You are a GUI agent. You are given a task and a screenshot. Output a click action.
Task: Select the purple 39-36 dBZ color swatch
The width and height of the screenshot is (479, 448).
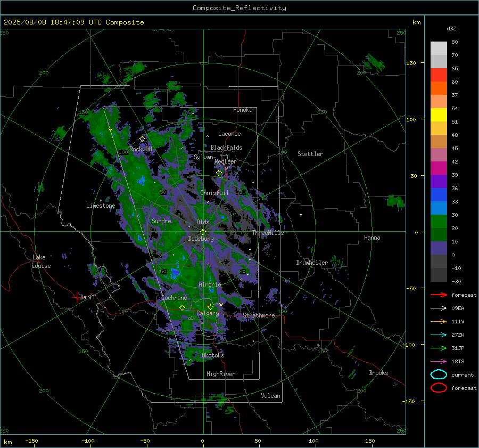click(439, 182)
